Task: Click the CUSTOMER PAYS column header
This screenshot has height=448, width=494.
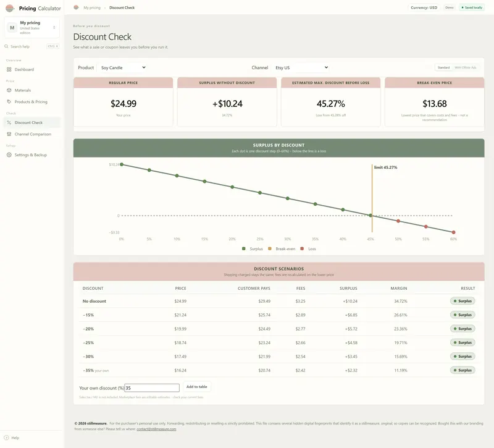Action: (254, 288)
